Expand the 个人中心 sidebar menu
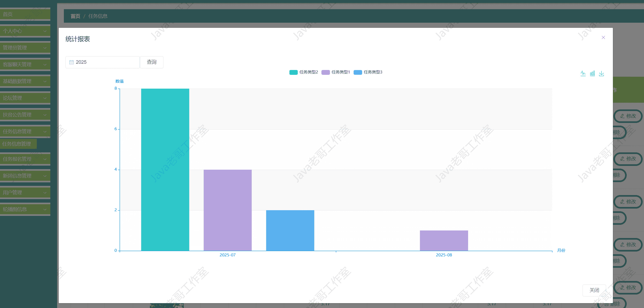Screen dimensions: 644x308 [x=25, y=31]
